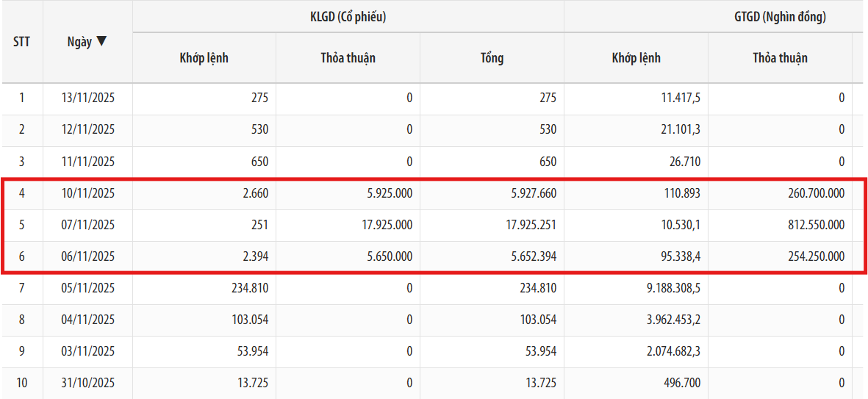Click the GTGD (Nghìn đồng) group header
This screenshot has width=868, height=399.
(x=780, y=17)
